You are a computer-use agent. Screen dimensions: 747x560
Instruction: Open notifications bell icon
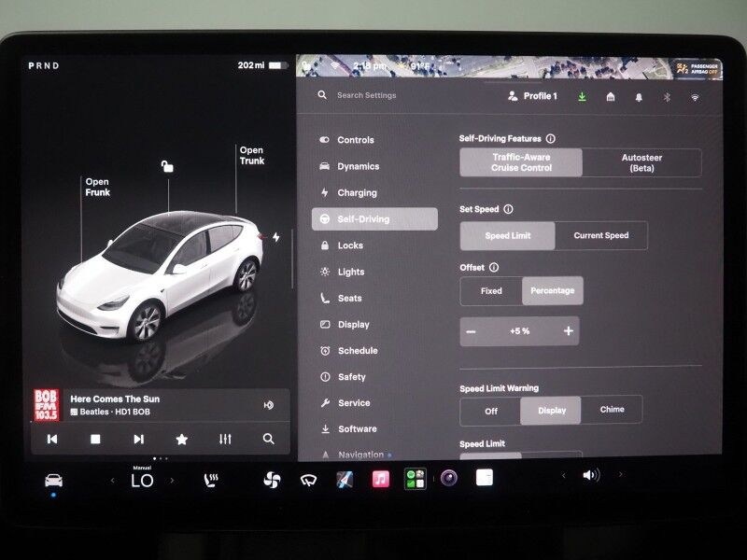639,98
